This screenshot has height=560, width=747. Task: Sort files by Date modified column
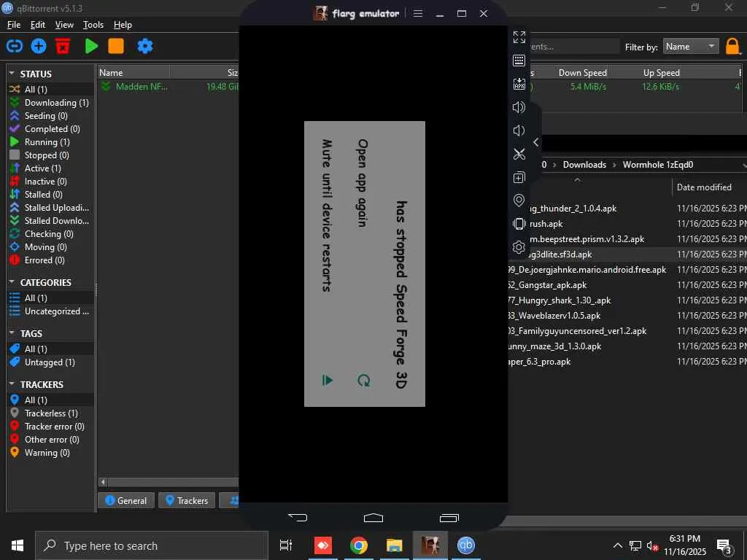pos(704,187)
